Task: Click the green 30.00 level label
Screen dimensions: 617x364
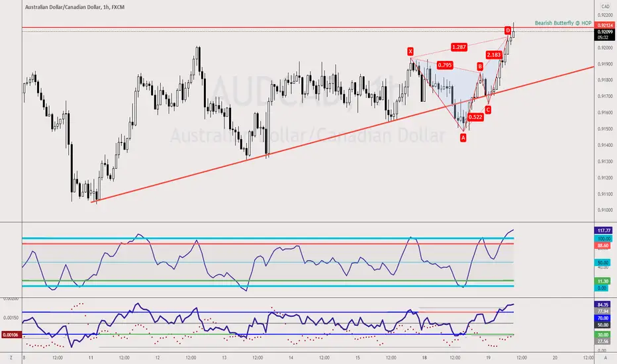Action: click(x=603, y=334)
